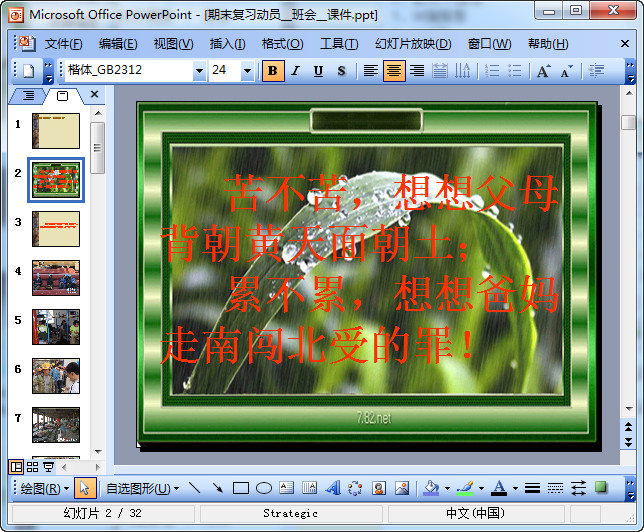Open the 文件(F) menu

click(x=64, y=44)
